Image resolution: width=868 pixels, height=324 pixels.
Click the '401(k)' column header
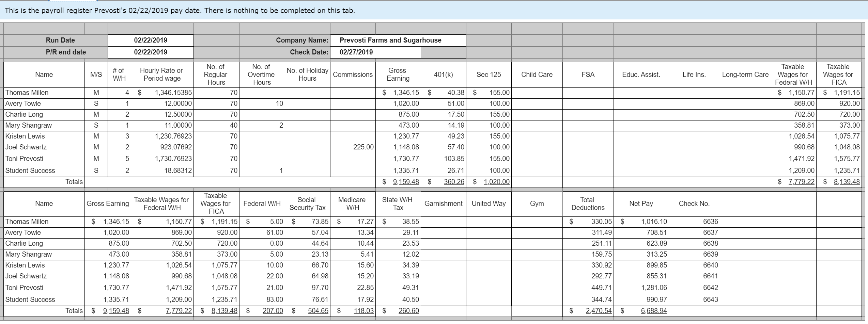(x=444, y=75)
